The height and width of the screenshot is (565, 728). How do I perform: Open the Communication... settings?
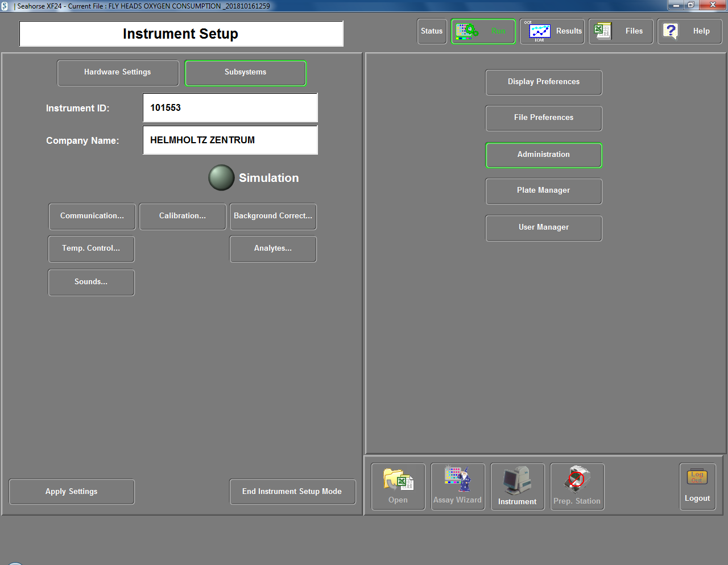(x=92, y=217)
